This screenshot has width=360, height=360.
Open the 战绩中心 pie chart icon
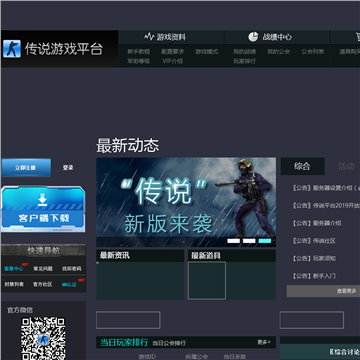(x=253, y=37)
